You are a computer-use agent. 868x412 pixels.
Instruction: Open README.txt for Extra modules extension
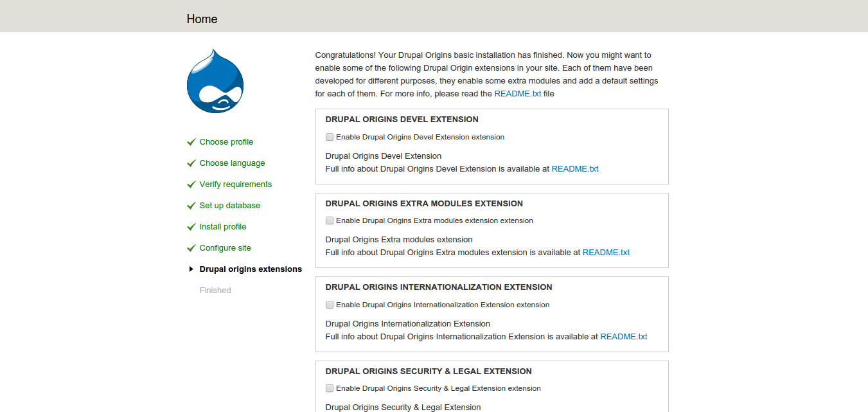click(x=606, y=252)
